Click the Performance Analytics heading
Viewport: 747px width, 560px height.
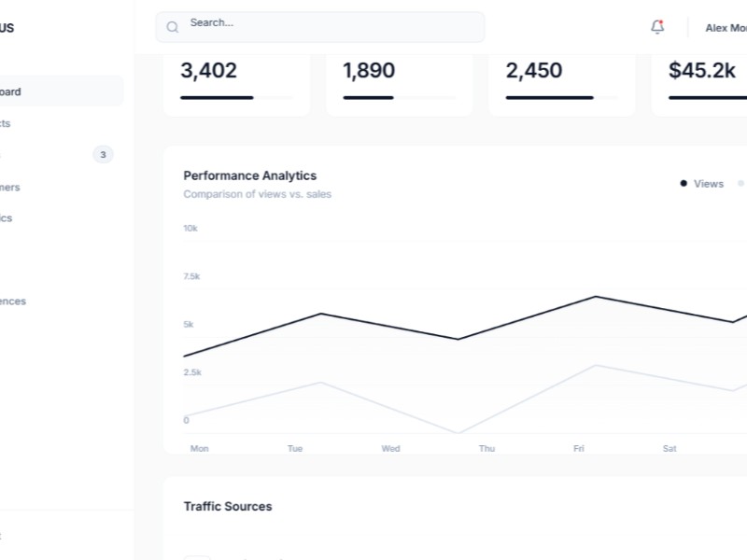(x=249, y=175)
